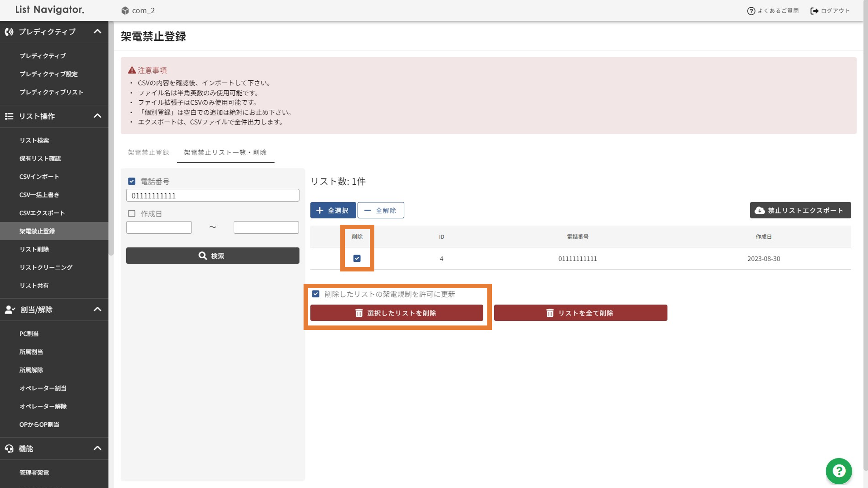The image size is (868, 488).
Task: Click the 電話番号 input field
Action: pos(212,196)
